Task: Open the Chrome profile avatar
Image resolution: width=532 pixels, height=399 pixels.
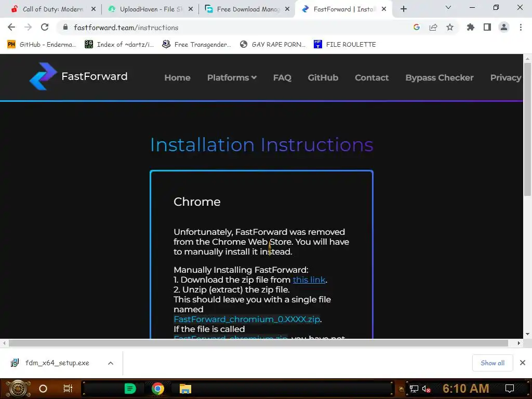Action: point(504,27)
